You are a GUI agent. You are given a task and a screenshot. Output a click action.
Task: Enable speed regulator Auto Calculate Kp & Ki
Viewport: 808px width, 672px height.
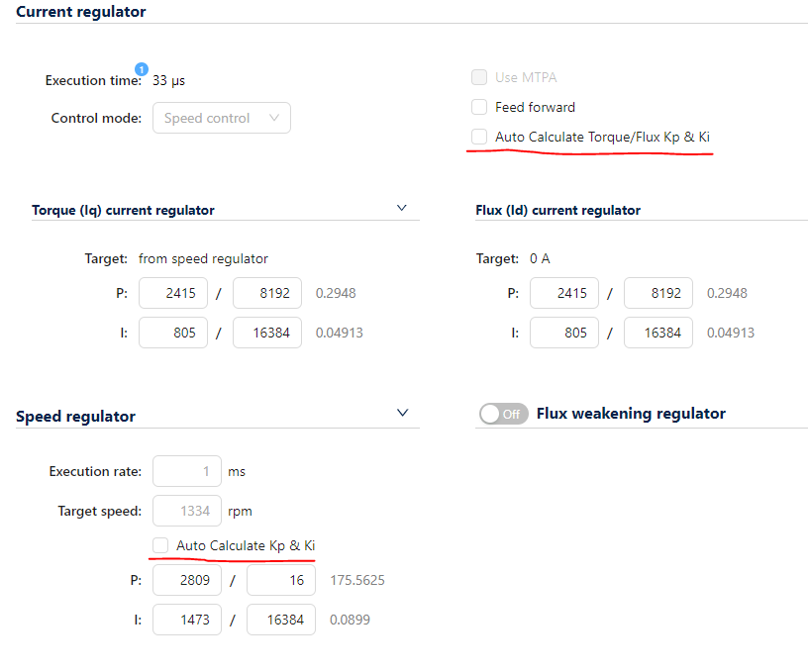pos(160,545)
